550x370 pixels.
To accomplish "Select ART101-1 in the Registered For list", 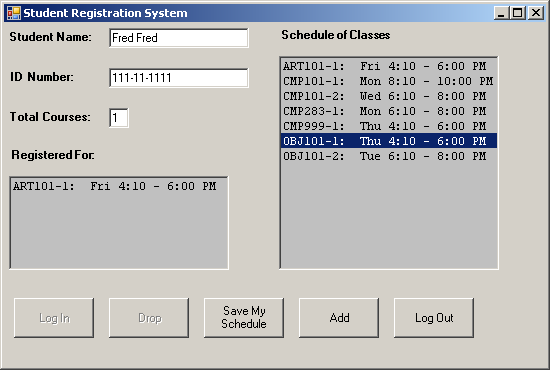I will pos(119,186).
